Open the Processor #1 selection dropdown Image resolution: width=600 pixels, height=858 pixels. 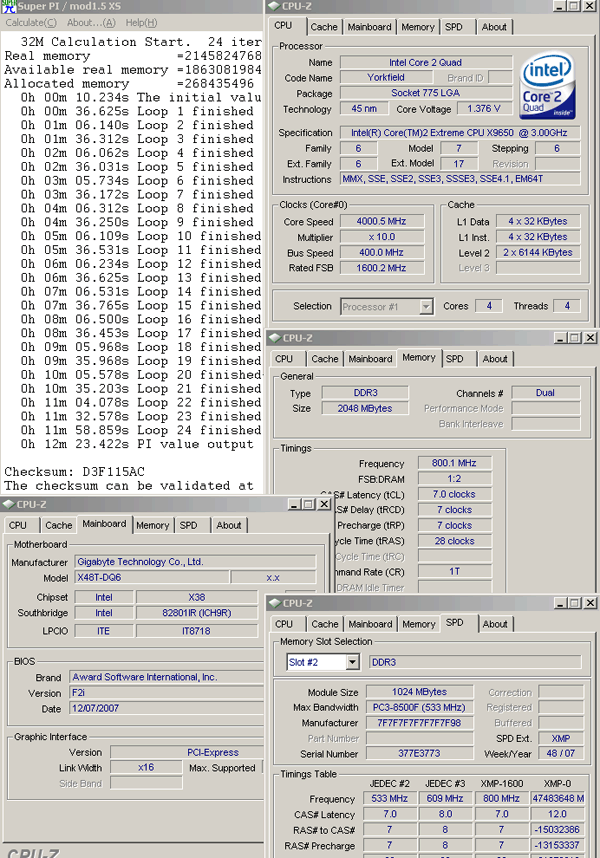tap(427, 307)
